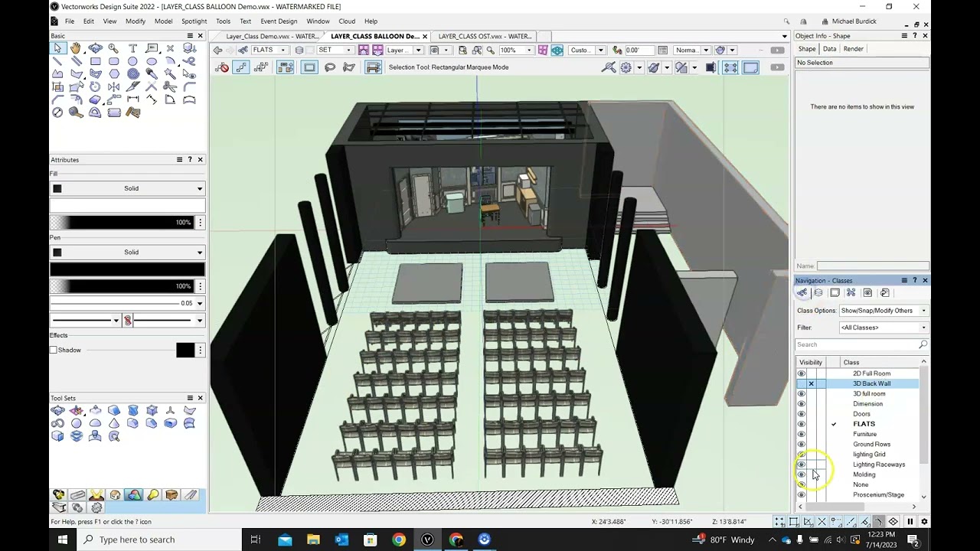Screen dimensions: 980x551
Task: Enable the Shadow checkbox in Attributes
Action: (x=54, y=350)
